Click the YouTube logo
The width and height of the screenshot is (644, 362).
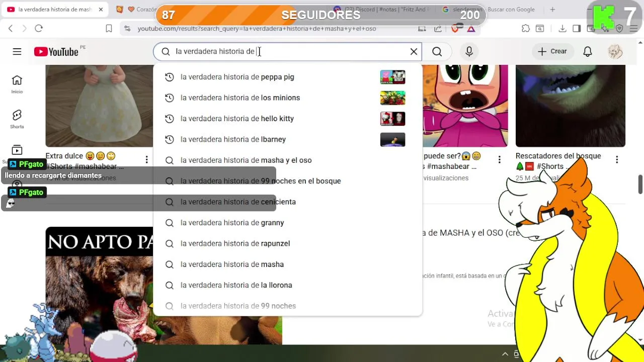(x=56, y=52)
